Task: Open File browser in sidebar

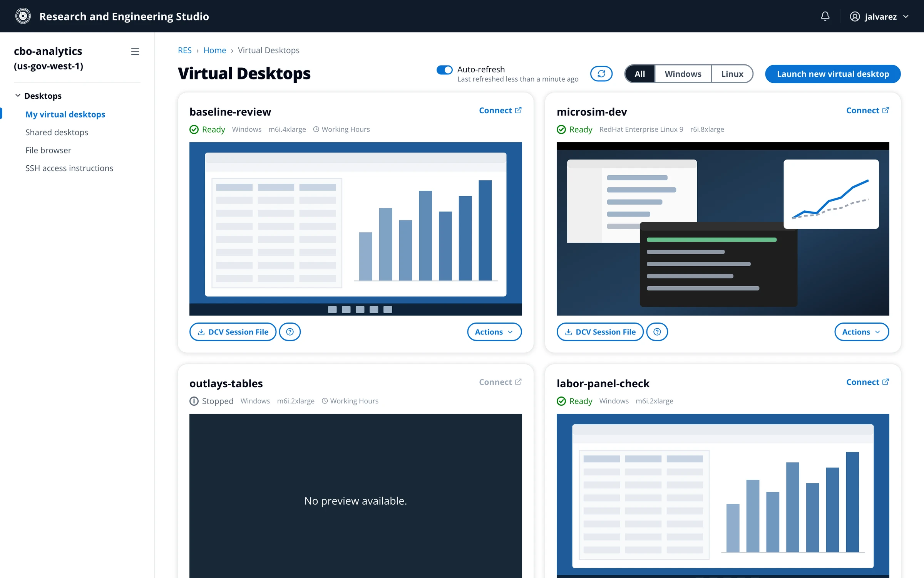Action: coord(48,150)
